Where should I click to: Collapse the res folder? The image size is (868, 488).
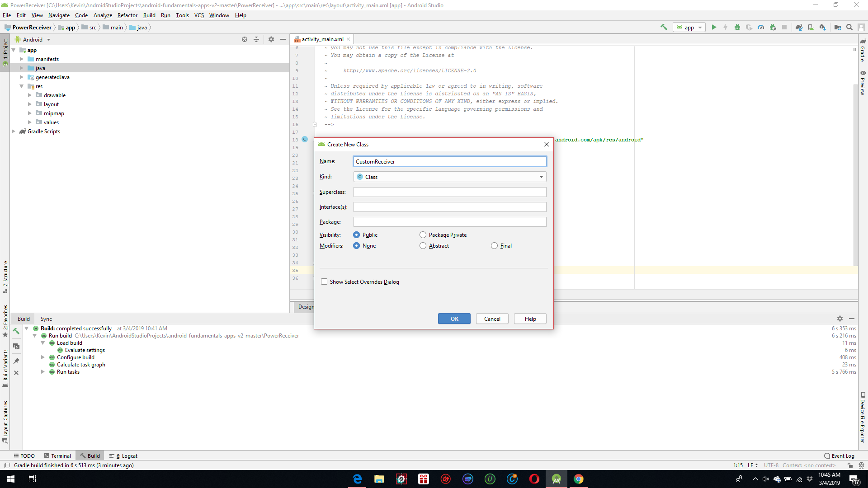[x=21, y=86]
